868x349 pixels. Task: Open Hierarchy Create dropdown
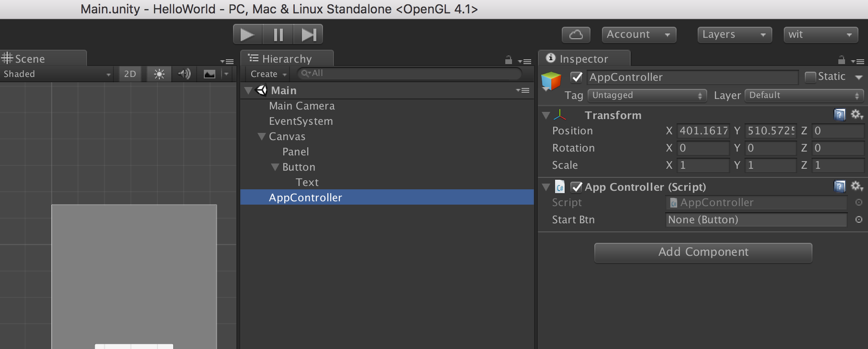click(268, 74)
